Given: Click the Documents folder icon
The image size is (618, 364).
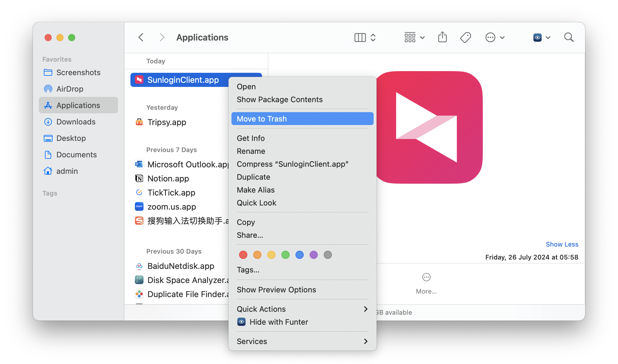Looking at the screenshot, I should click(48, 155).
